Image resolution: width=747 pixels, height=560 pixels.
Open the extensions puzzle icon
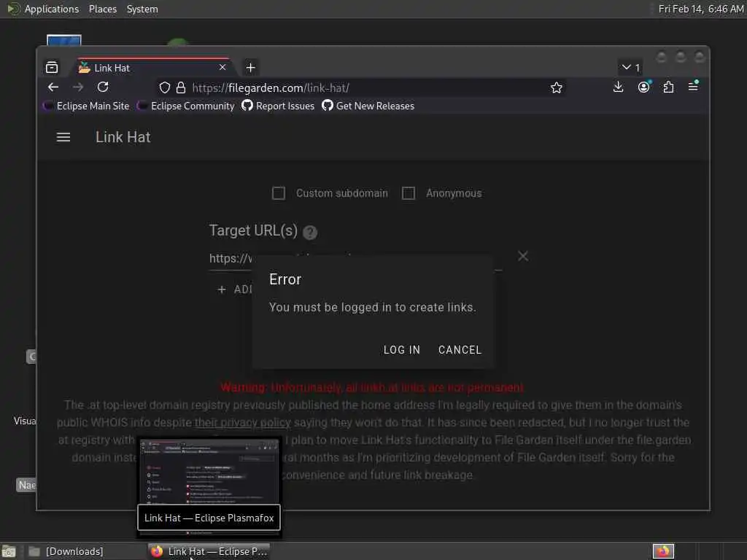pyautogui.click(x=668, y=87)
